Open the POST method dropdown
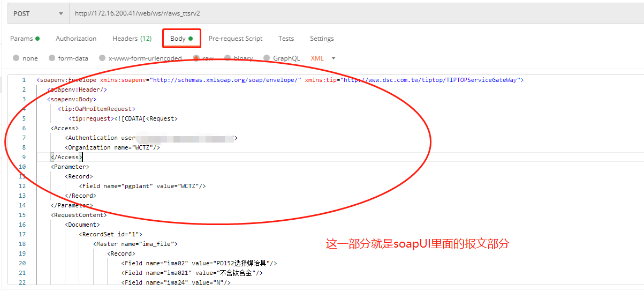644x291 pixels. (x=38, y=13)
